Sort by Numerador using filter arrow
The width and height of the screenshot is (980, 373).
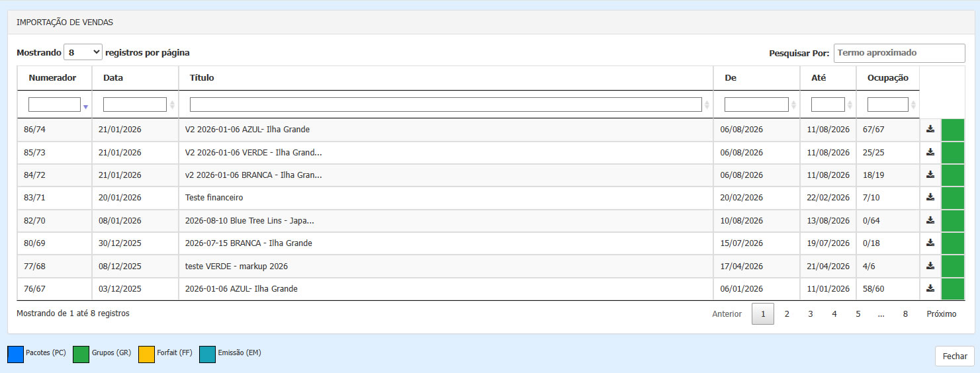click(x=85, y=106)
